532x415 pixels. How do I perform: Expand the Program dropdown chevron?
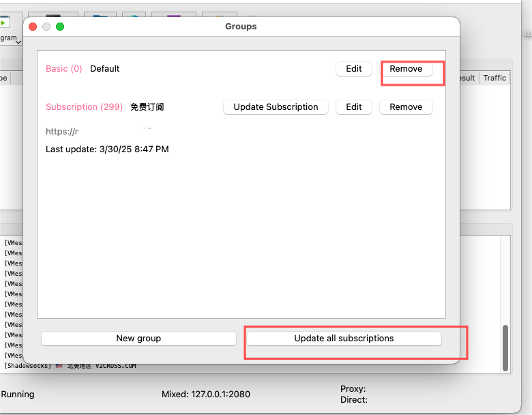tap(18, 42)
